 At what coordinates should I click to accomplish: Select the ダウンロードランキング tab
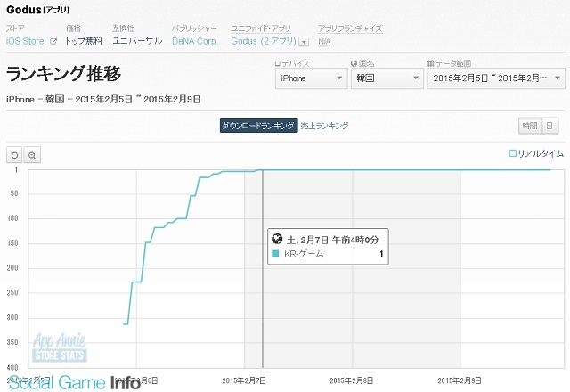(x=258, y=126)
